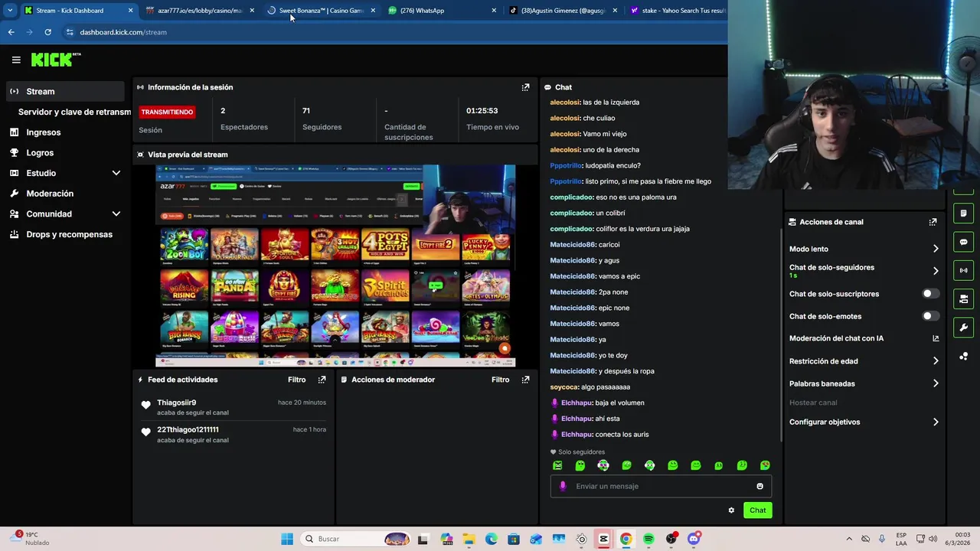Open Stream in the sidebar

pyautogui.click(x=64, y=91)
